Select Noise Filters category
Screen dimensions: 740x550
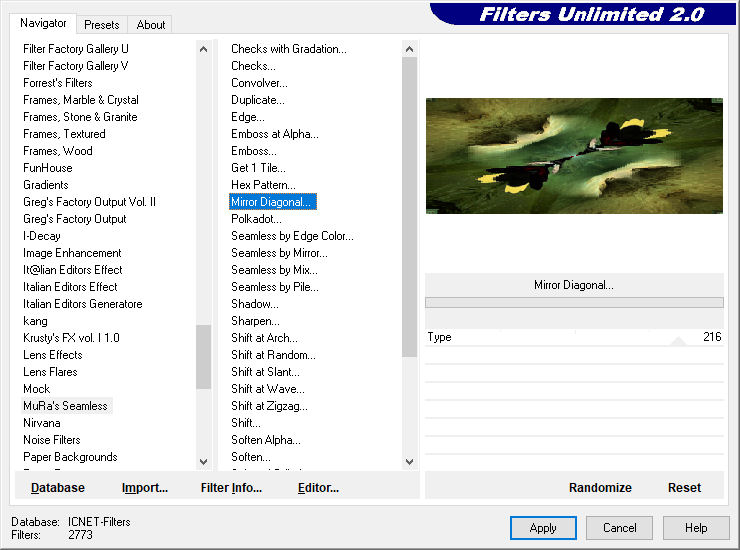[51, 440]
